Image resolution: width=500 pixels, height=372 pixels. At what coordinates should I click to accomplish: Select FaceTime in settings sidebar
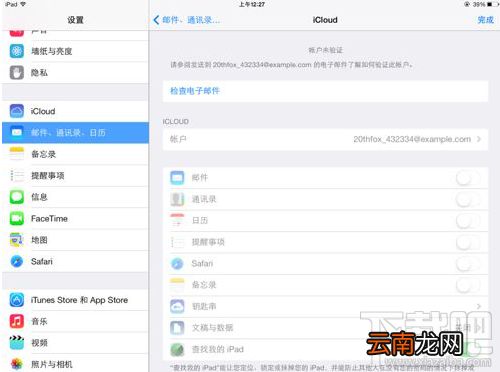(75, 219)
